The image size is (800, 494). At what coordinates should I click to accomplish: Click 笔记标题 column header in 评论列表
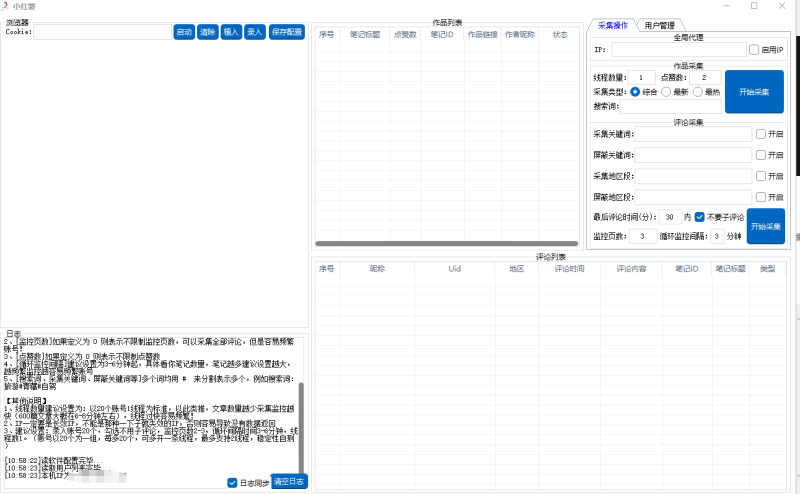tap(730, 269)
